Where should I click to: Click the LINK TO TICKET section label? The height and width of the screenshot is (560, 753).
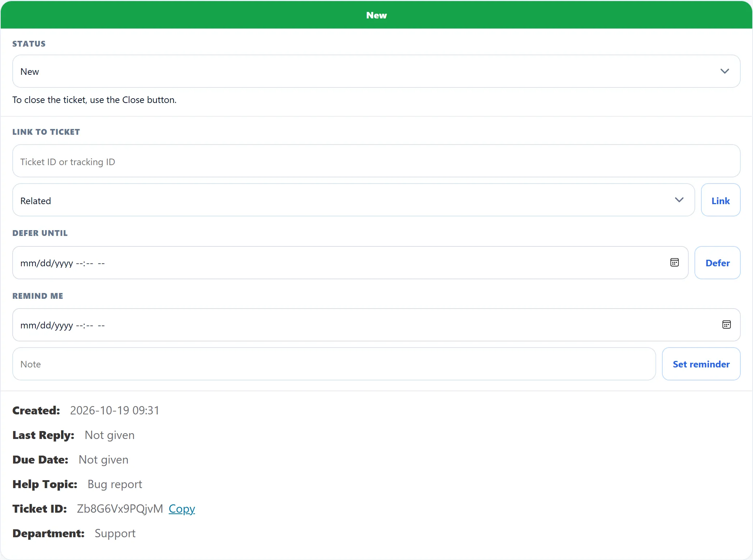coord(46,132)
